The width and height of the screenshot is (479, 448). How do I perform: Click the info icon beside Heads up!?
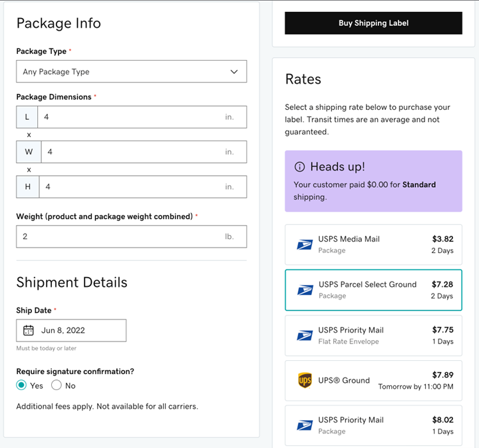[299, 166]
